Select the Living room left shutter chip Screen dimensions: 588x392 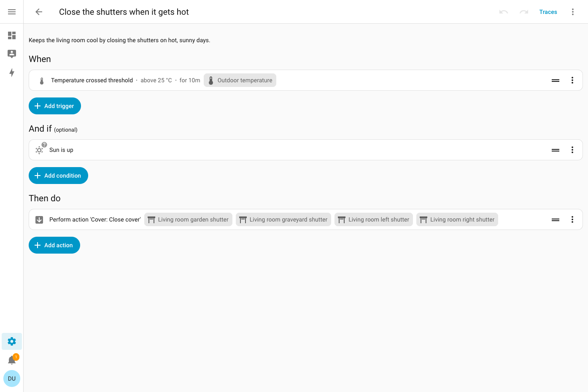[x=374, y=219]
